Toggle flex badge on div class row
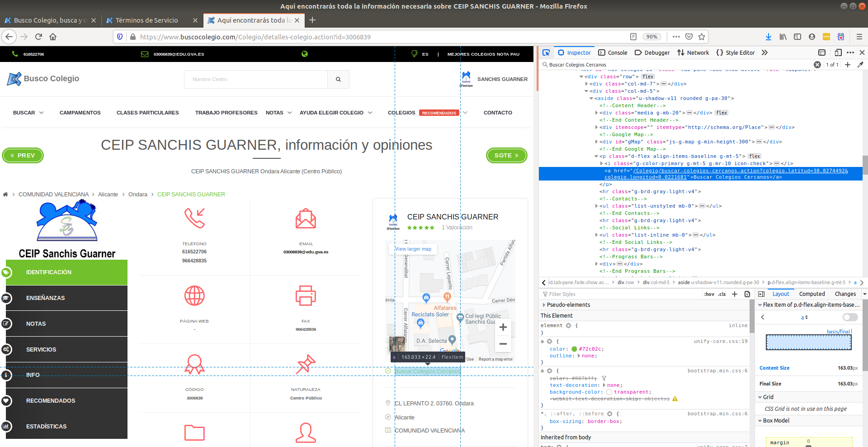The height and width of the screenshot is (447, 868). 648,76
